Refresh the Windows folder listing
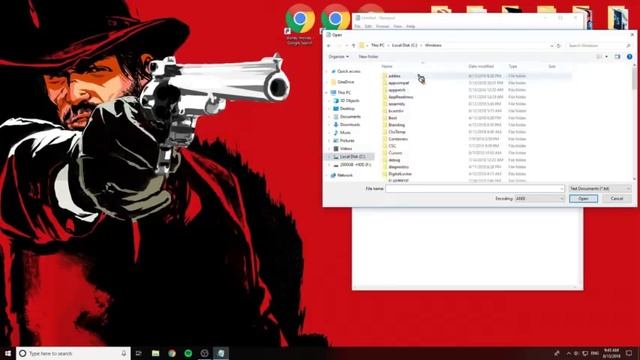The image size is (640, 360). (x=559, y=46)
